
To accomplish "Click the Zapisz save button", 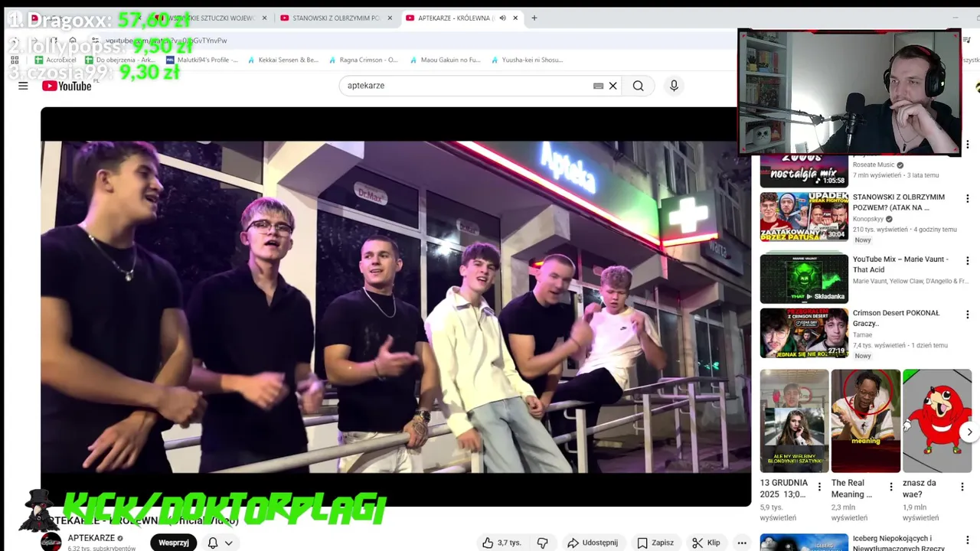I will (655, 543).
